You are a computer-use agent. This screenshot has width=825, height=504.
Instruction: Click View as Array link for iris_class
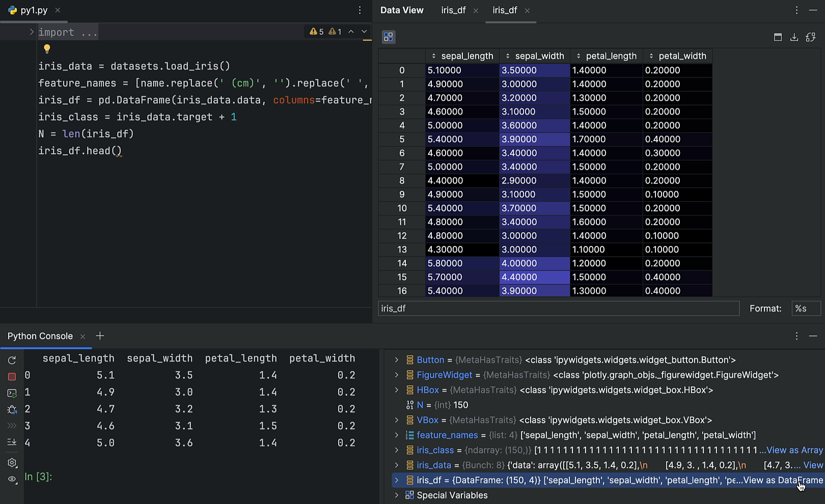(794, 450)
